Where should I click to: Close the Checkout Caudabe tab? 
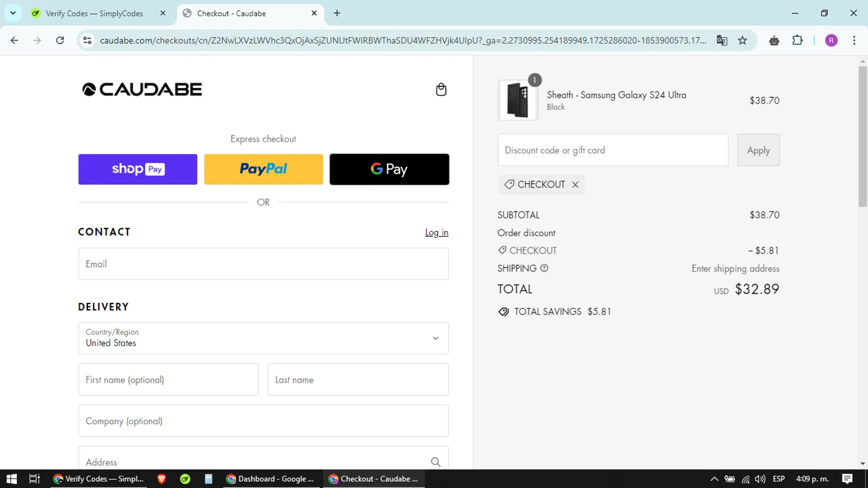[x=314, y=13]
